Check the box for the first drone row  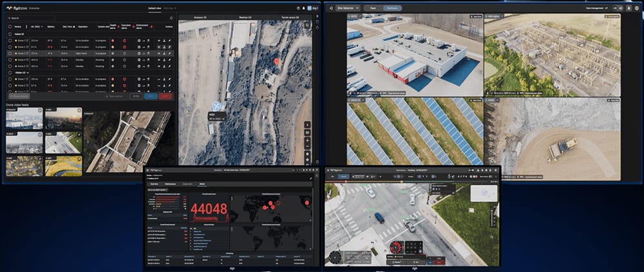point(9,40)
